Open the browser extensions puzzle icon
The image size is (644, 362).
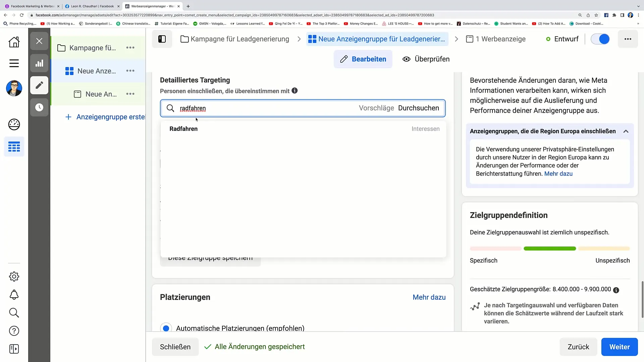614,15
